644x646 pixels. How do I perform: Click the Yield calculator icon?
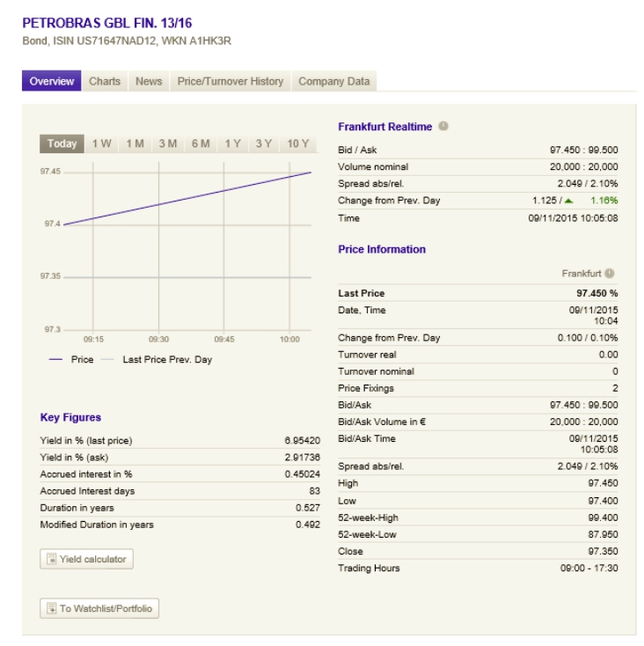point(52,559)
